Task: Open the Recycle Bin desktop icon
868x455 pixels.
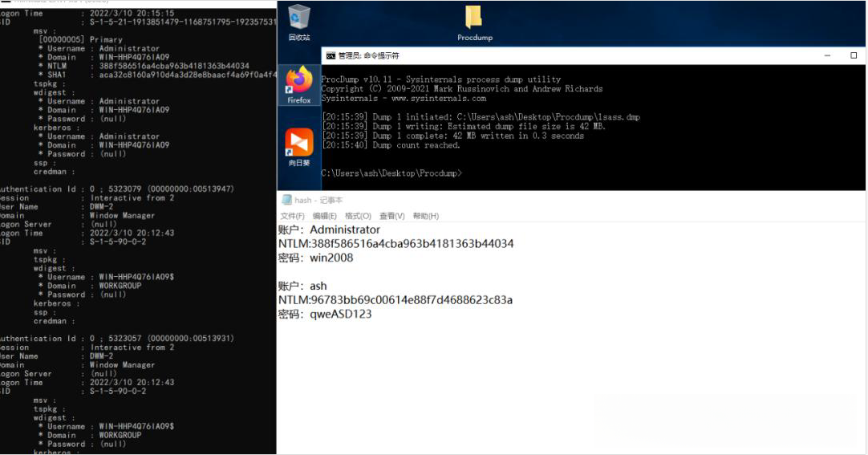Action: point(299,22)
